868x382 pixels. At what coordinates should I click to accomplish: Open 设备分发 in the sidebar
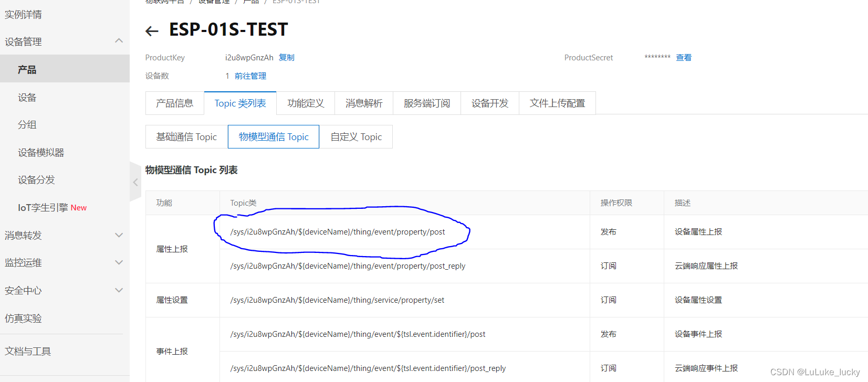[x=36, y=180]
